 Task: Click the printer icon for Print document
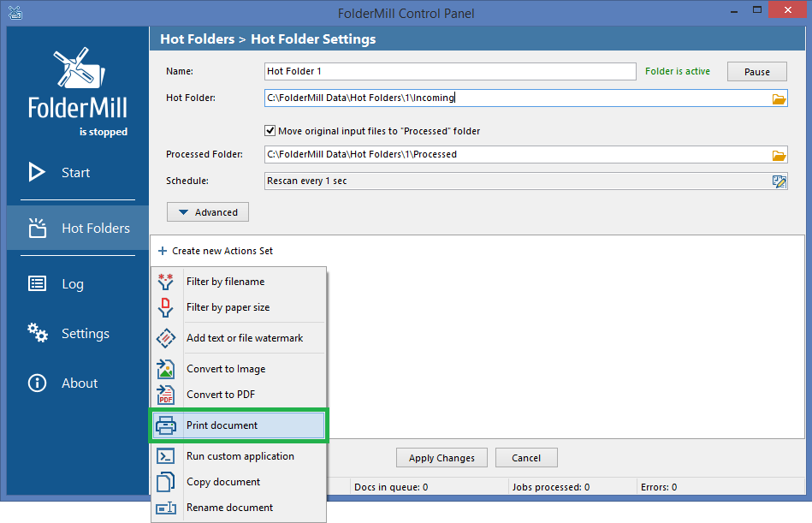[x=166, y=425]
